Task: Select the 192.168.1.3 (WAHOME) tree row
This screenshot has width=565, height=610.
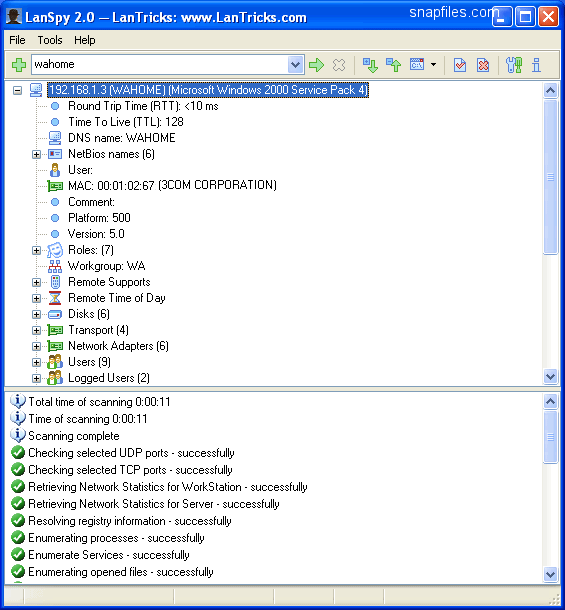Action: [x=207, y=90]
